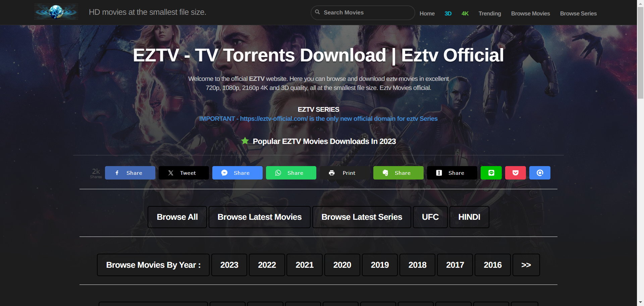This screenshot has height=306, width=644.
Task: Browse movies from 2021
Action: 305,265
